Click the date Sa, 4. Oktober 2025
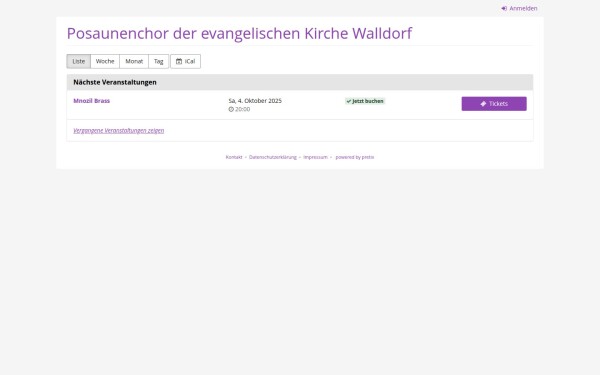This screenshot has height=375, width=600. (x=255, y=101)
